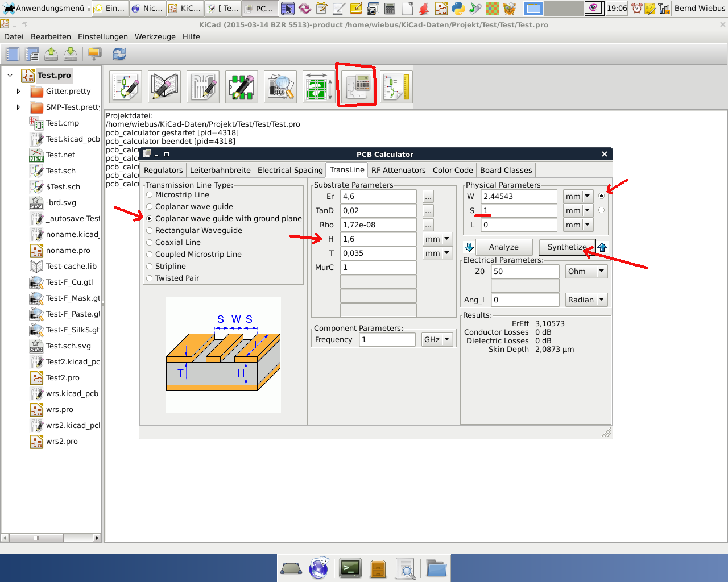Open the calculator icon in top panel
Image resolution: width=728 pixels, height=582 pixels.
pos(390,8)
